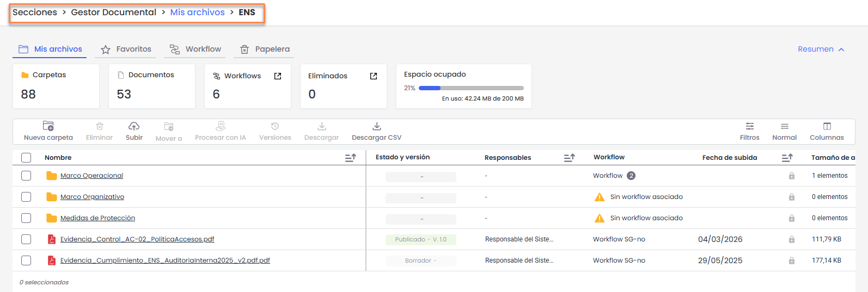Click the Workflow badge showing 2
The width and height of the screenshot is (868, 292).
click(x=631, y=176)
